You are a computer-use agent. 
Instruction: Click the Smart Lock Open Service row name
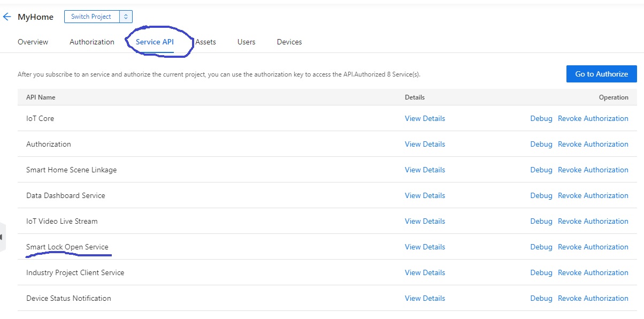[67, 247]
